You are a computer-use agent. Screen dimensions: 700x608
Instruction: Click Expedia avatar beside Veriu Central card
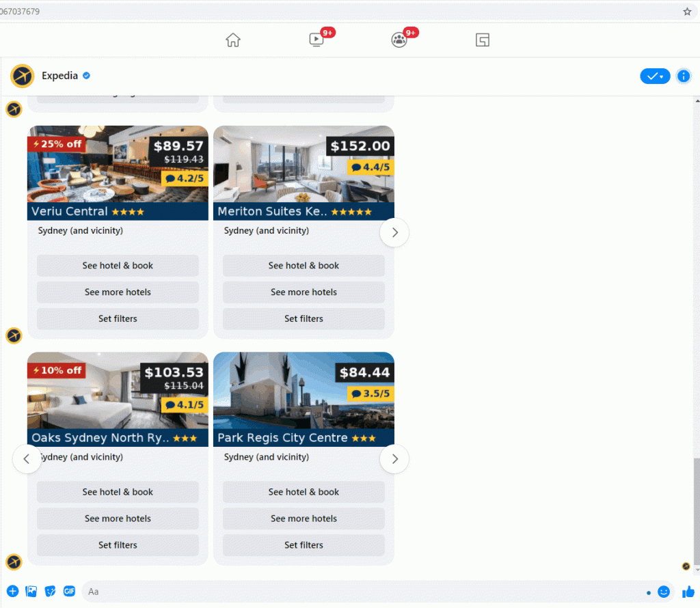14,335
